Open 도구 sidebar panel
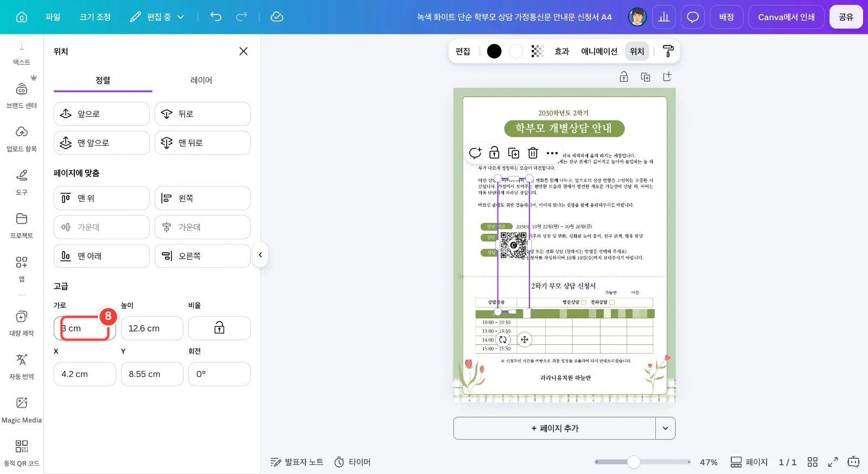 22,182
